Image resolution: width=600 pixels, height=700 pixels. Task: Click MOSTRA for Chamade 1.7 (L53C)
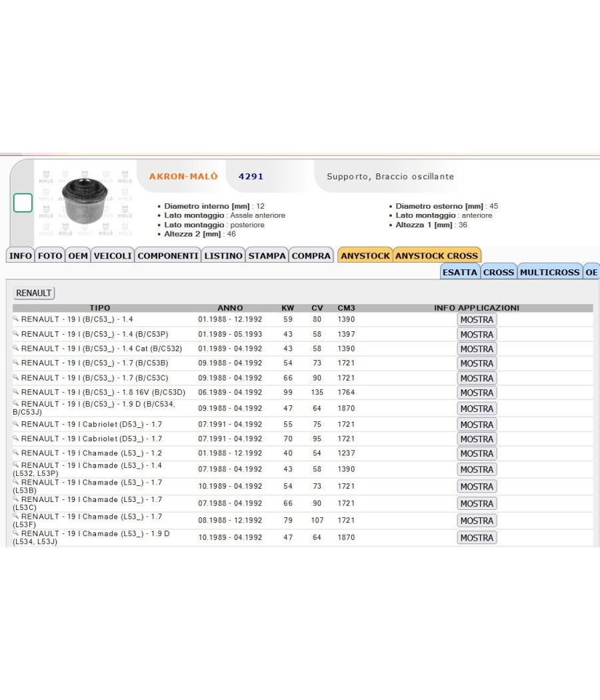[x=477, y=503]
